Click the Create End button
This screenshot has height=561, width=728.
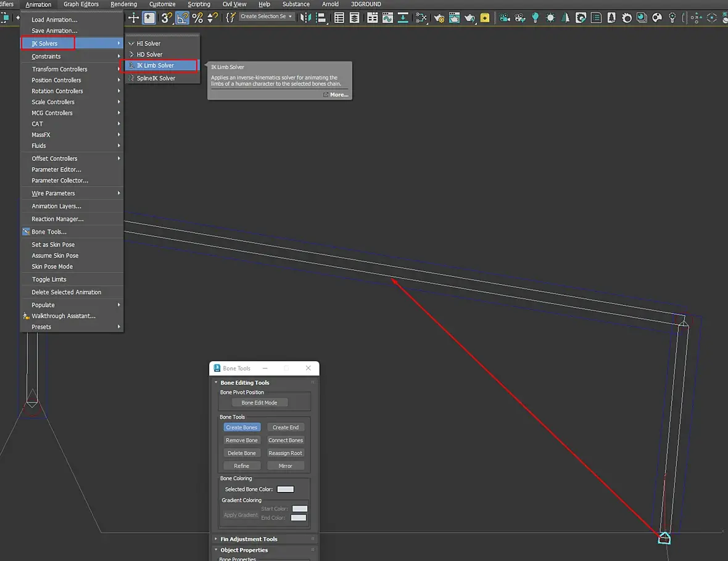point(285,427)
